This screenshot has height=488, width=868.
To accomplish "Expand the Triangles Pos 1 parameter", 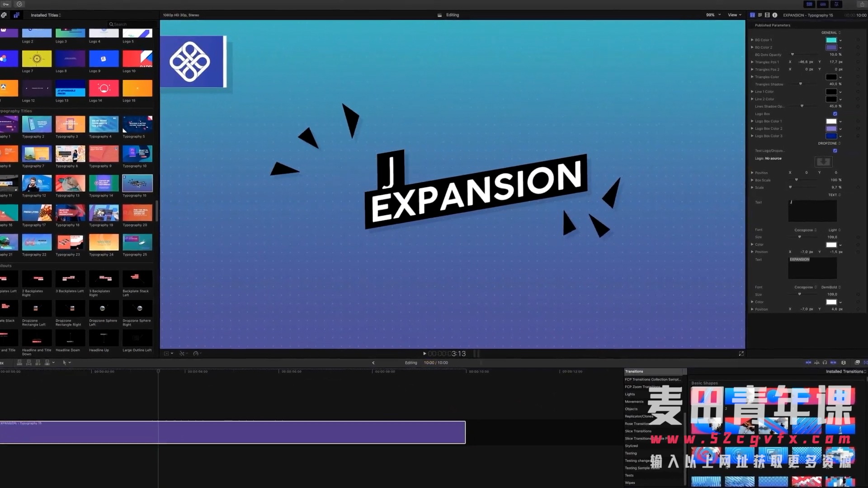I will coord(752,62).
